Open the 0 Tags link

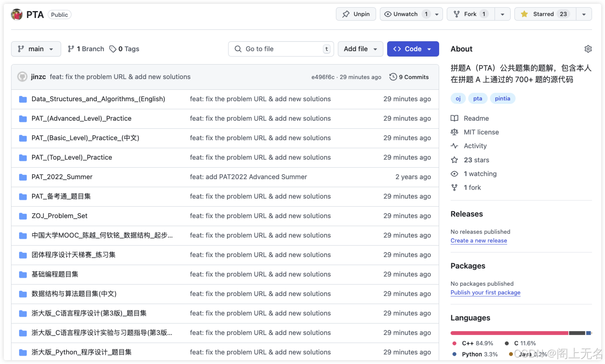(x=124, y=49)
